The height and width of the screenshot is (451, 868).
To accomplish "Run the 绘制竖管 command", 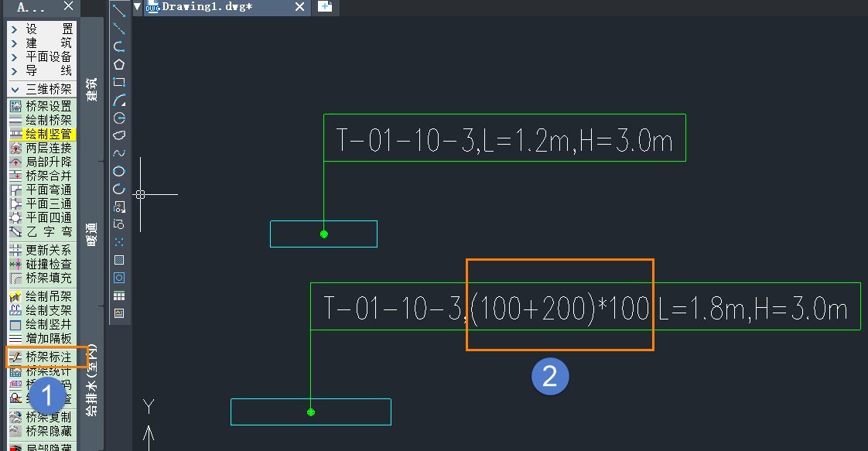I will (x=48, y=134).
